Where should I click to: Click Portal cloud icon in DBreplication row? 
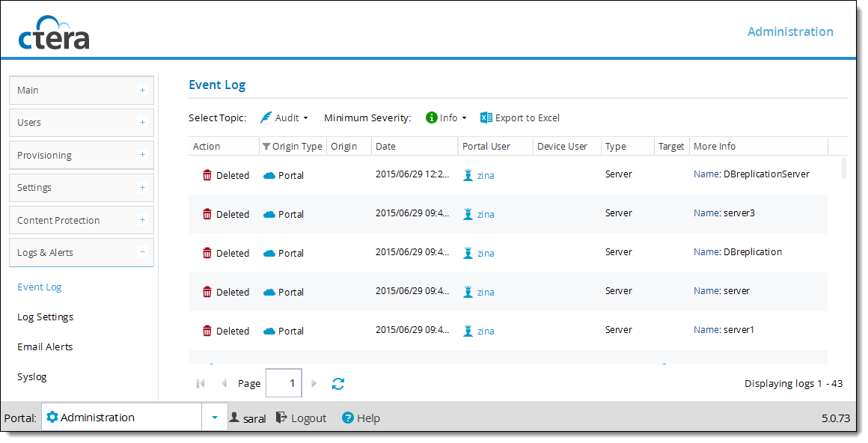click(269, 253)
